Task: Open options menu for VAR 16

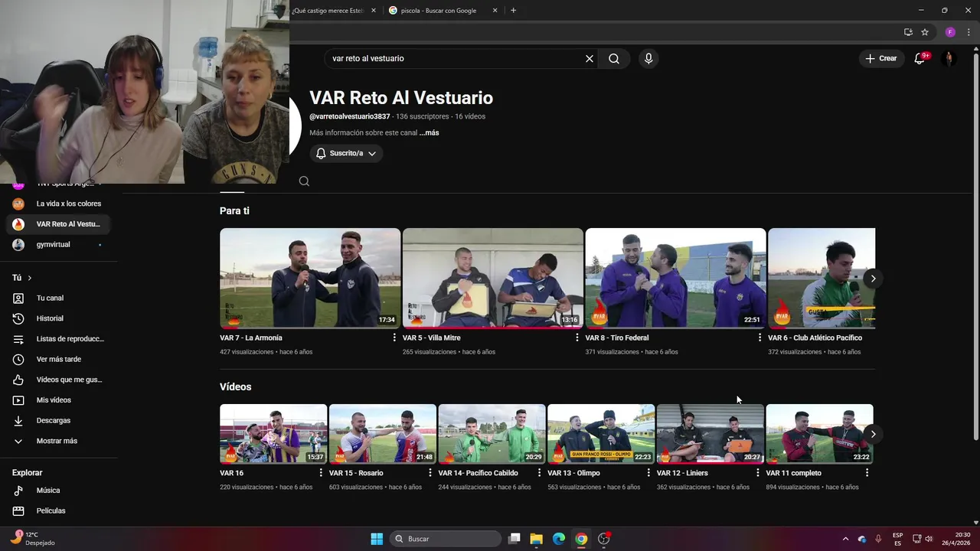Action: (x=321, y=473)
